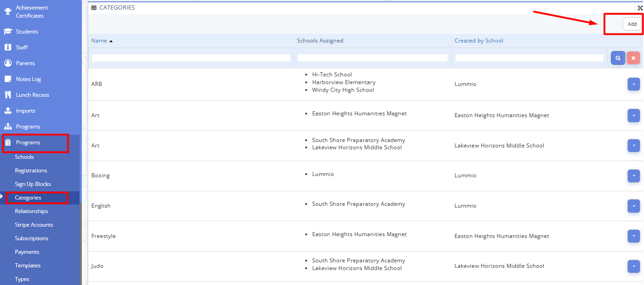Click the Lunch Recess utensils icon

coord(8,95)
